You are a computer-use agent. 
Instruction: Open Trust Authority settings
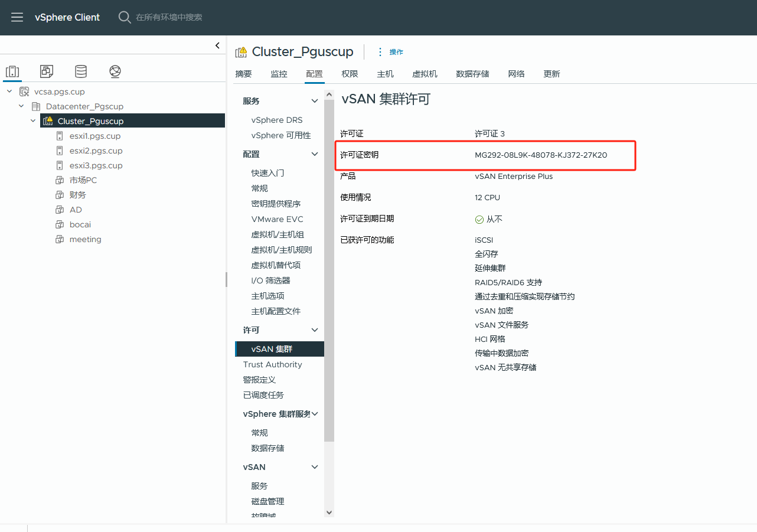pyautogui.click(x=273, y=364)
